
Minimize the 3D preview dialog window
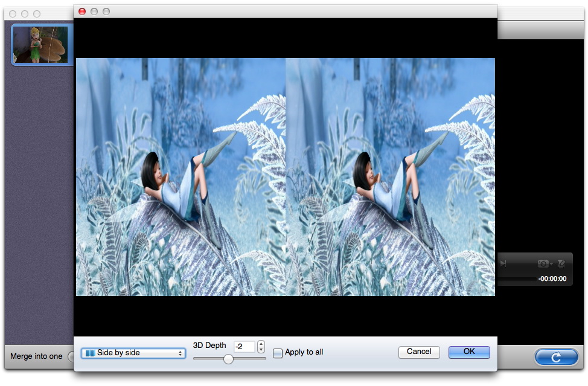tap(94, 11)
